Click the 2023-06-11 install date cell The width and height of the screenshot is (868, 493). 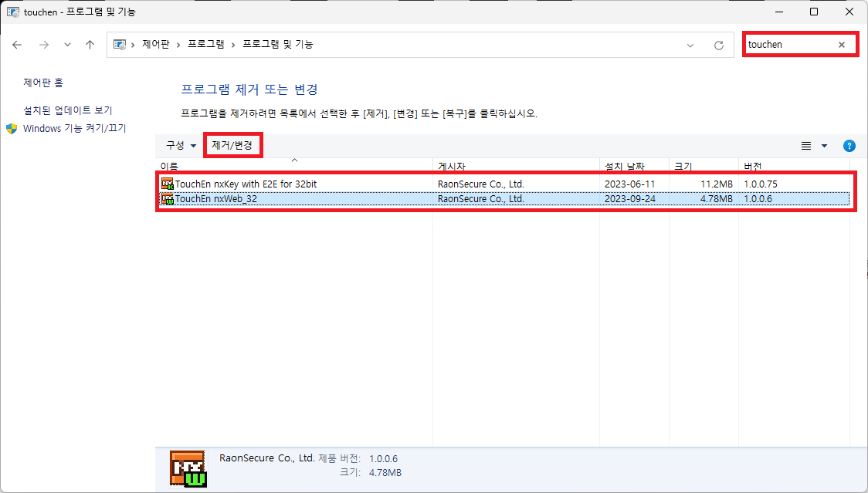coord(630,184)
